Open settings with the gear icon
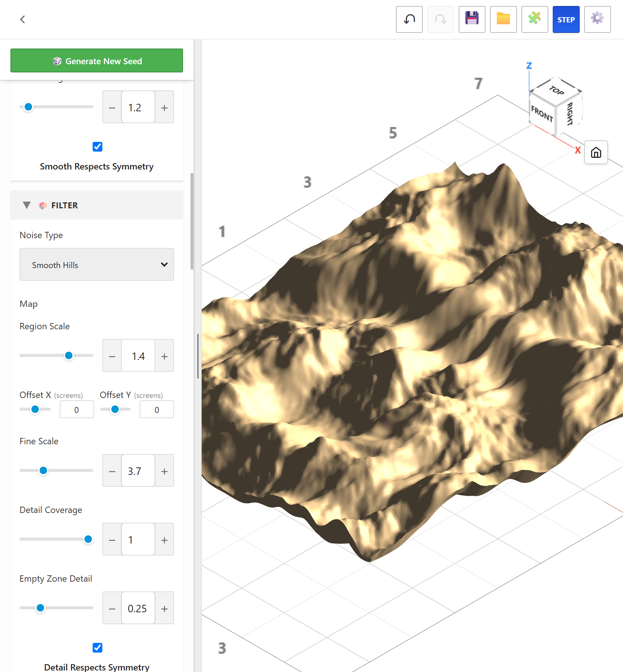This screenshot has width=623, height=672. click(x=598, y=19)
